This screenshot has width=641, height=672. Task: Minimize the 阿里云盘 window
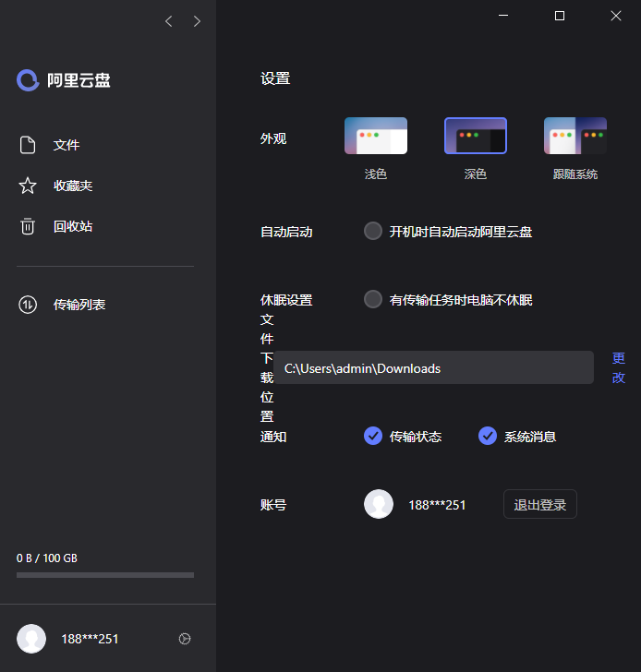[503, 16]
